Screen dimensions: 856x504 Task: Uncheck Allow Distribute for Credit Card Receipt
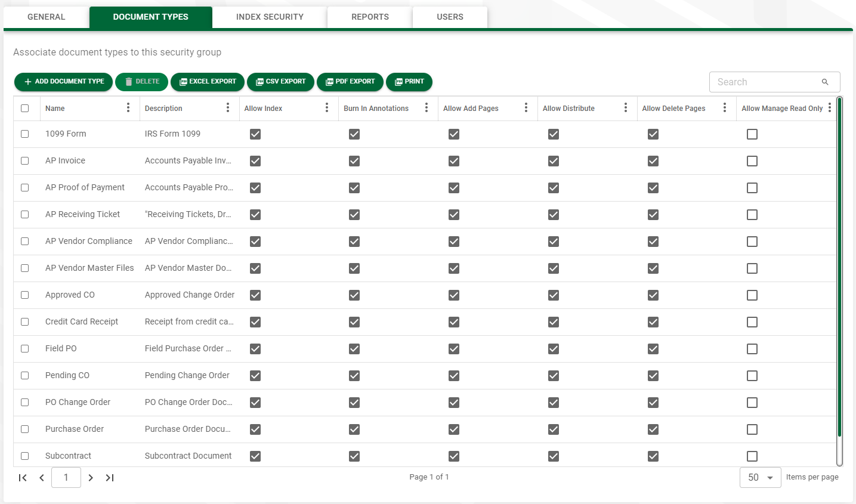[554, 322]
